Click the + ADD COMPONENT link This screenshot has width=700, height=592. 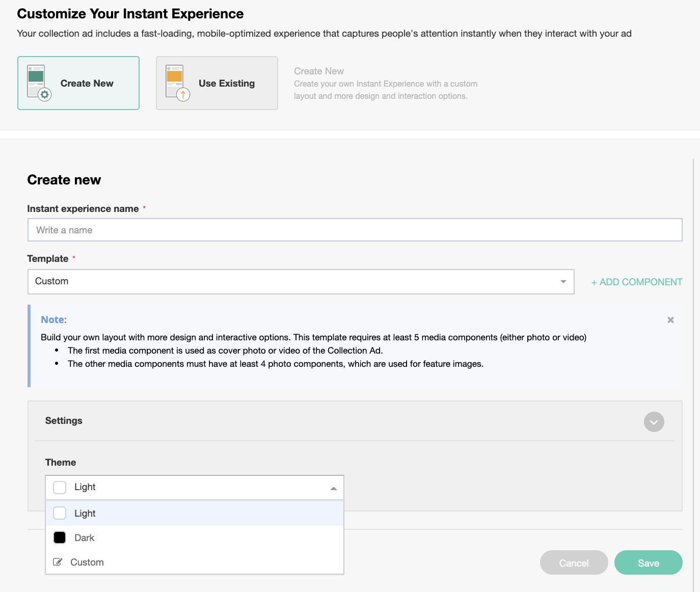pyautogui.click(x=636, y=282)
